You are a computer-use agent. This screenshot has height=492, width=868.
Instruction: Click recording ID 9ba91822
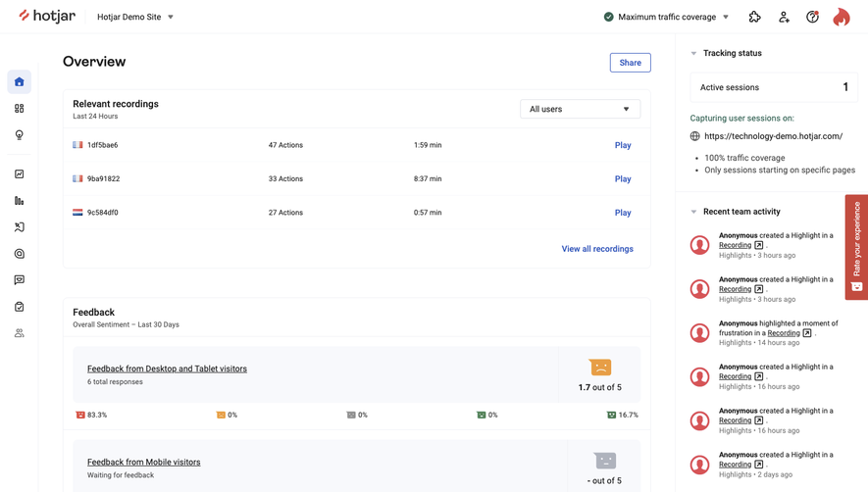[x=104, y=178]
